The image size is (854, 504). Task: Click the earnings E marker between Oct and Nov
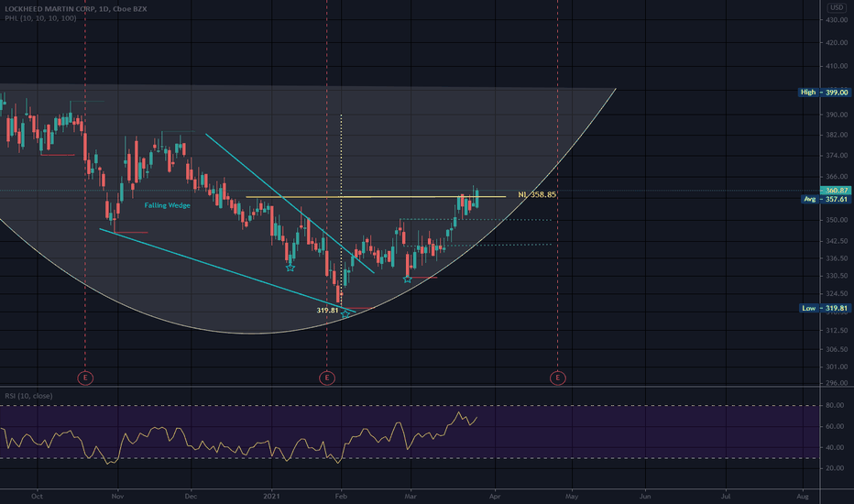(x=85, y=378)
